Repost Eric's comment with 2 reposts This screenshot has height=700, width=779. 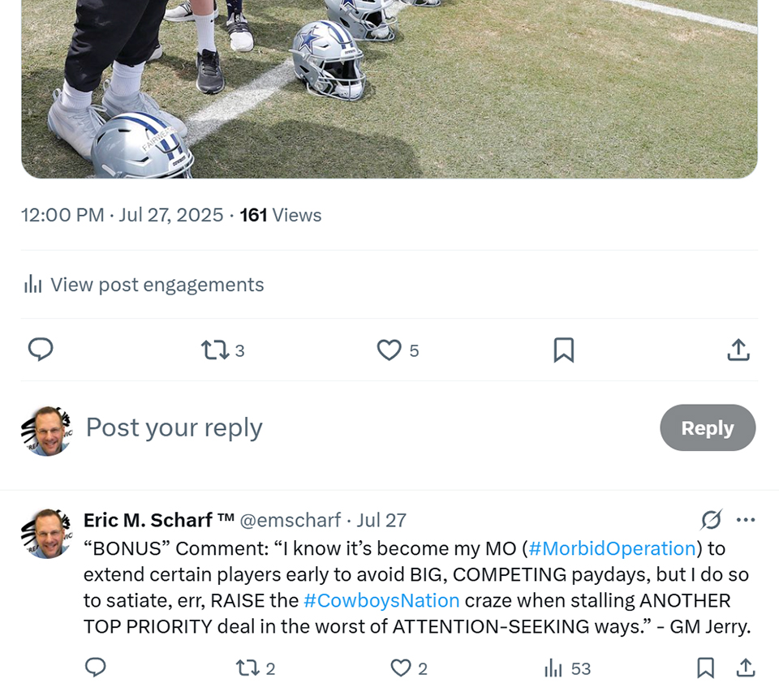click(246, 668)
